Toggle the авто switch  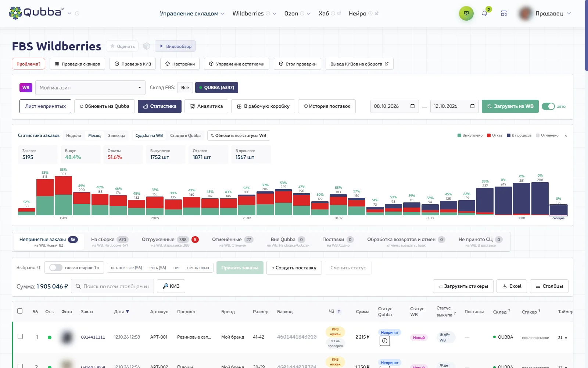[548, 106]
